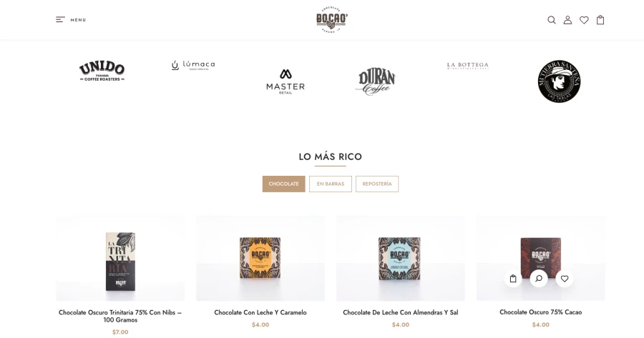Open Chocolate De Leche Con Almendras Y Sal link
The height and width of the screenshot is (338, 644).
(401, 312)
